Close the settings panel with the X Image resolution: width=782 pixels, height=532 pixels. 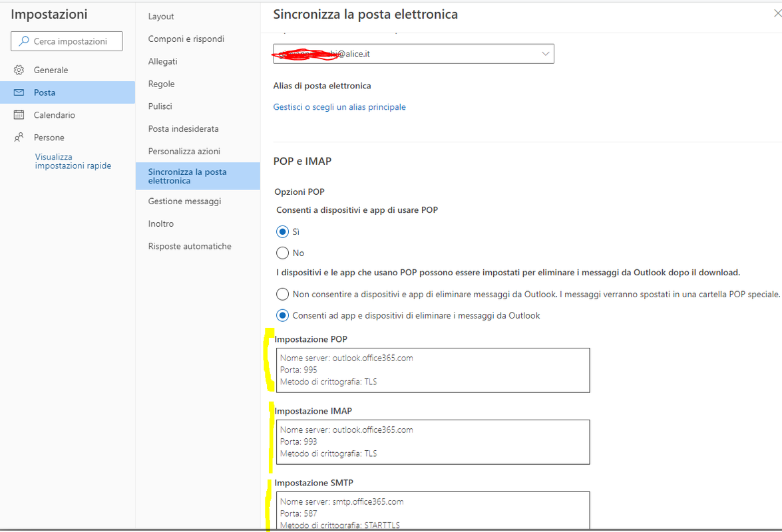[777, 13]
